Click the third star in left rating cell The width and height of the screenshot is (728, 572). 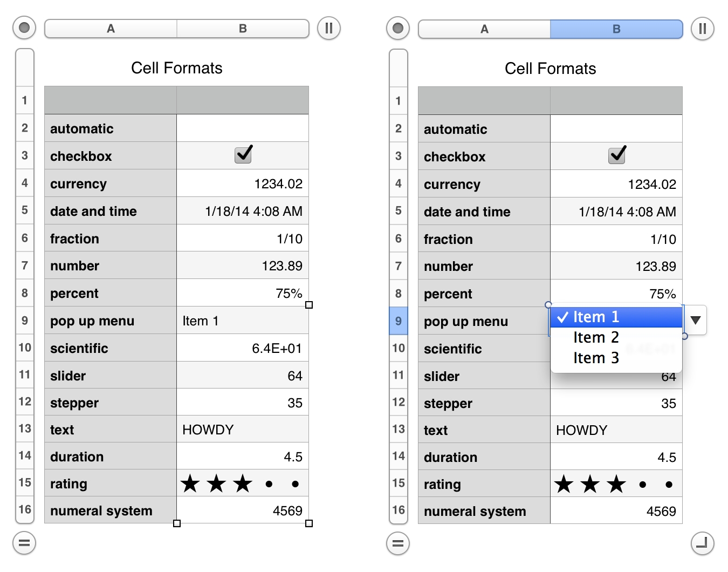pyautogui.click(x=243, y=484)
